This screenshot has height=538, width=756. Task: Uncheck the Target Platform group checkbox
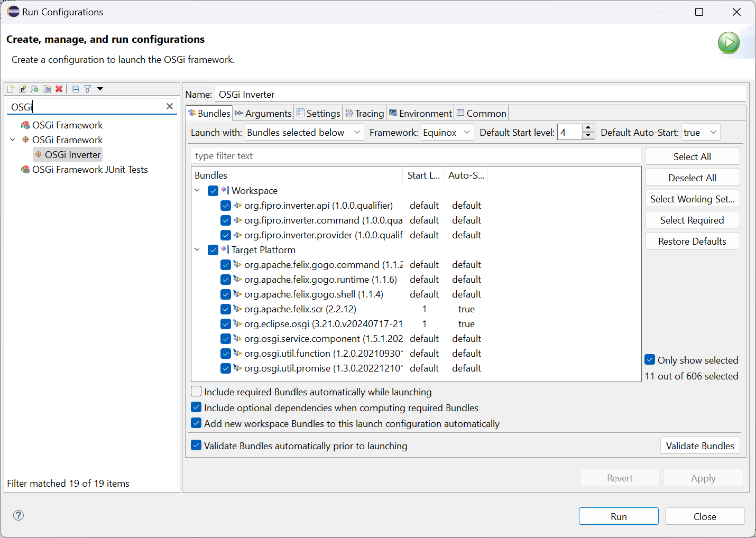[213, 250]
